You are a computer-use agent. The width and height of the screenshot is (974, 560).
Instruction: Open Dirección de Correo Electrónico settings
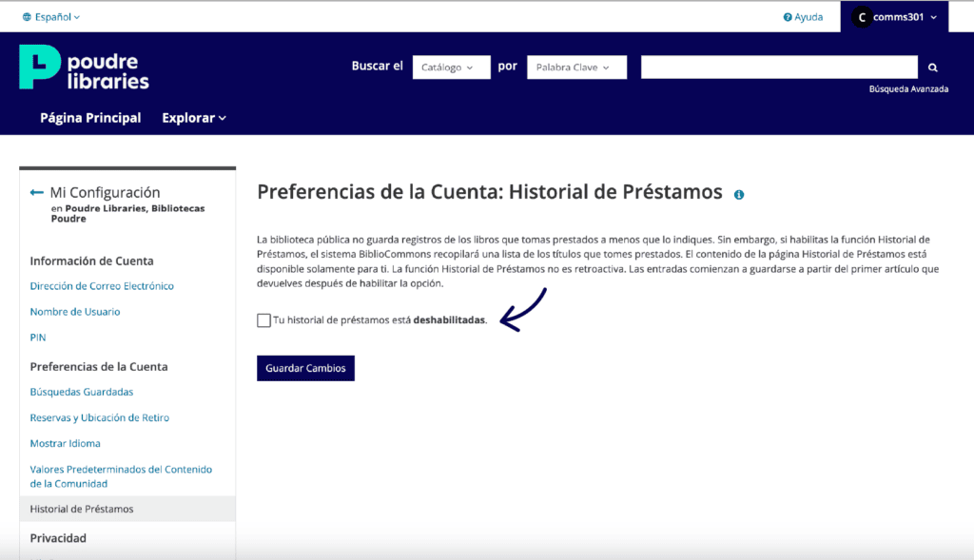(x=102, y=286)
